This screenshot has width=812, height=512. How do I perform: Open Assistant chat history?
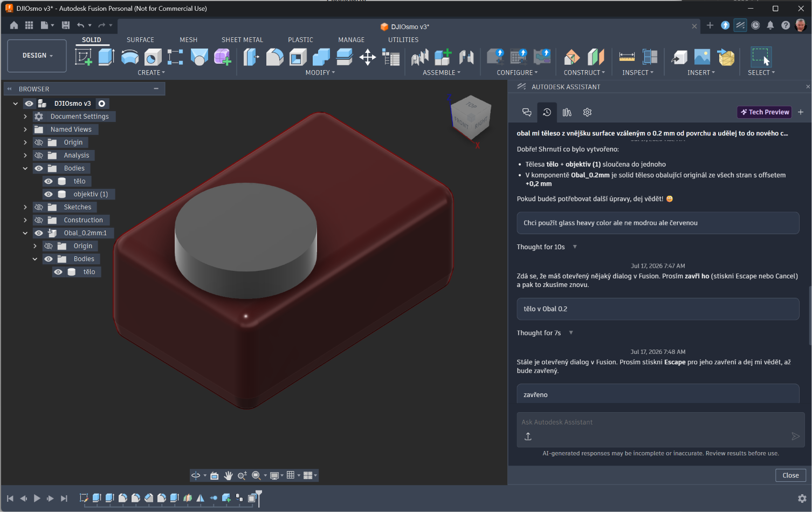coord(547,112)
